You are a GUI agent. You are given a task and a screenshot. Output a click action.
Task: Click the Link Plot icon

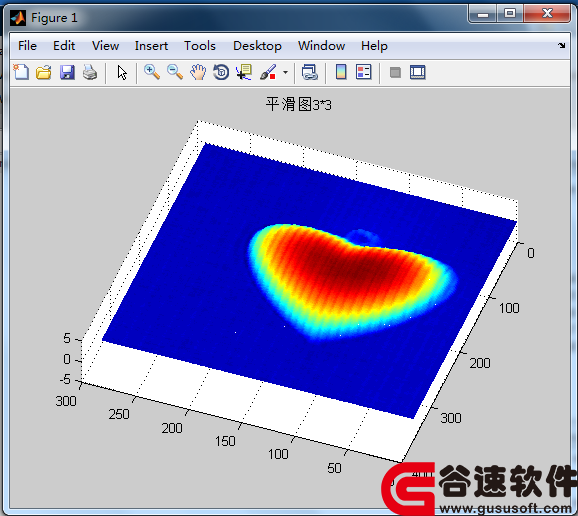coord(309,72)
